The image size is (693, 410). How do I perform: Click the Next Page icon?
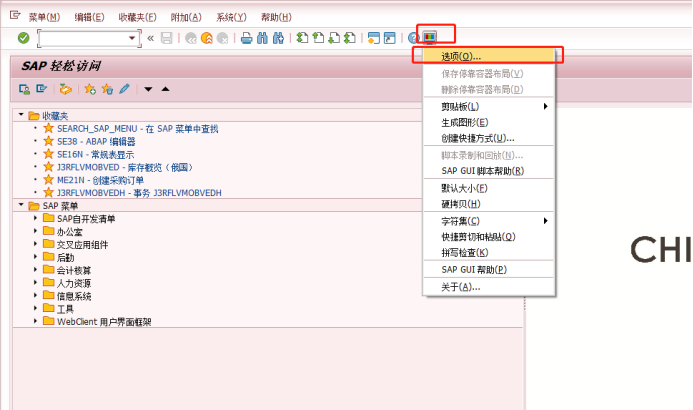[x=334, y=38]
